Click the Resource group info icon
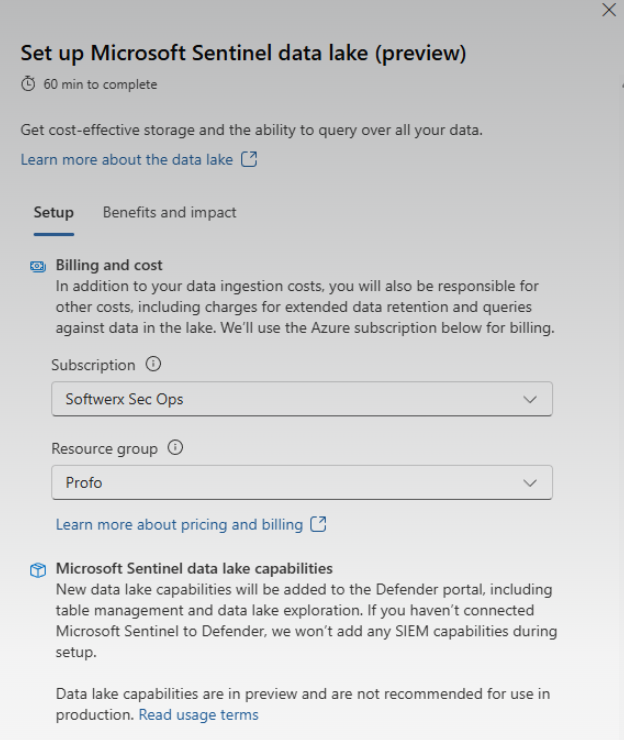 [x=175, y=447]
